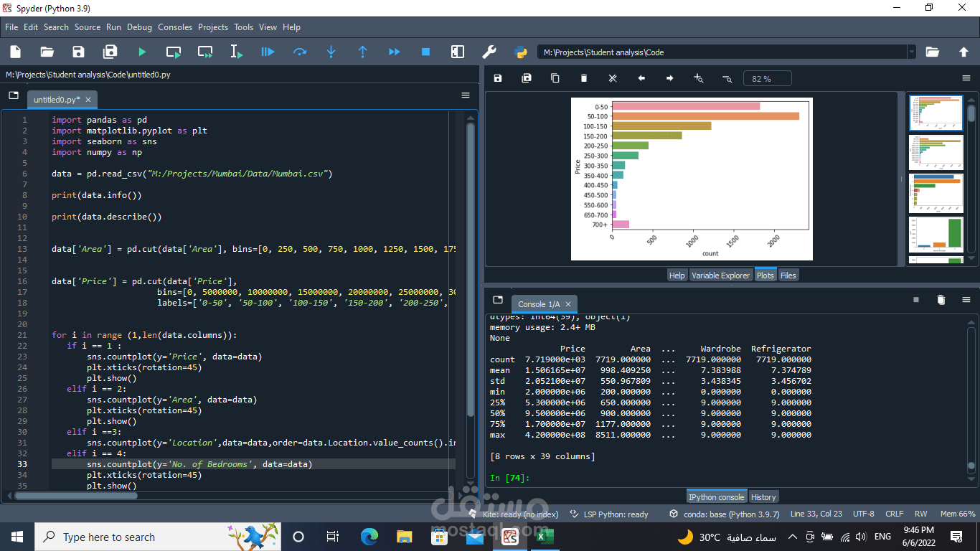Screen dimensions: 980x551
Task: Open the File menu
Action: pyautogui.click(x=11, y=27)
